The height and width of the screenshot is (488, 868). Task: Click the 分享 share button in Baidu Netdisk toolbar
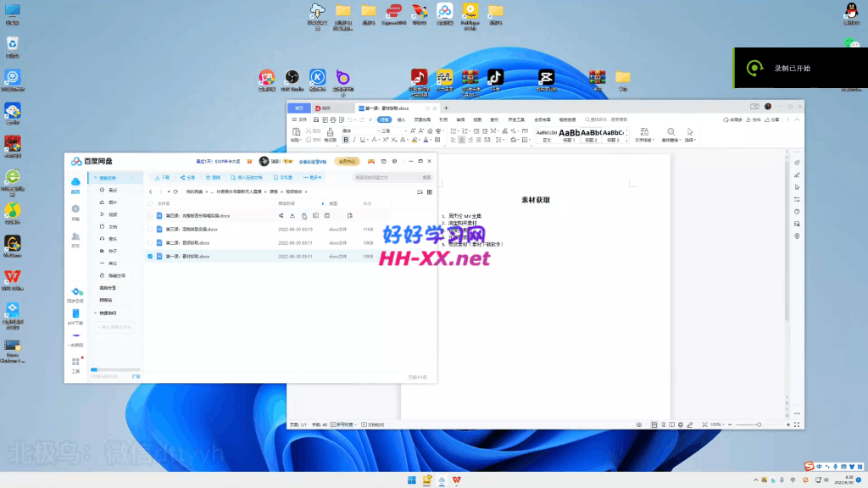pos(187,178)
